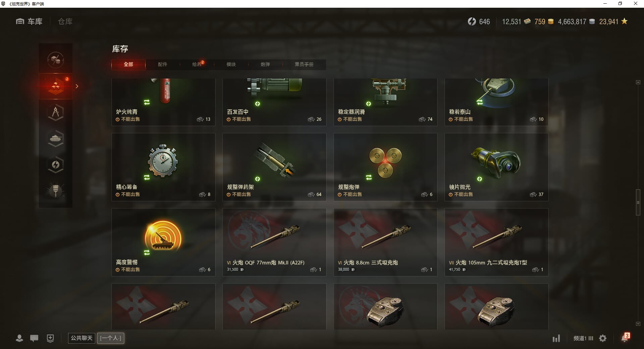Open the tank vehicles sidebar icon
Viewport: 644px width, 349px height.
pyautogui.click(x=56, y=139)
